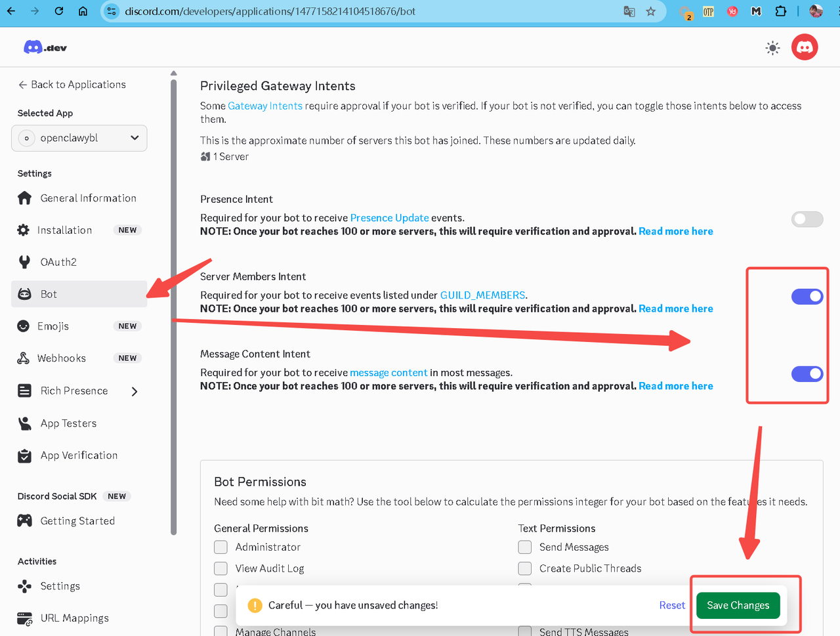
Task: Click the App Testers icon
Action: (25, 423)
